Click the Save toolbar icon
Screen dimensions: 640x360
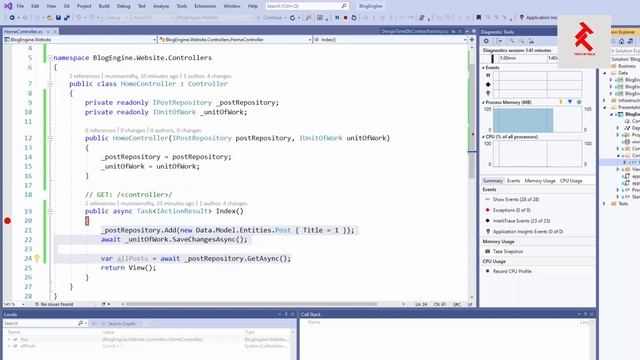click(x=58, y=18)
